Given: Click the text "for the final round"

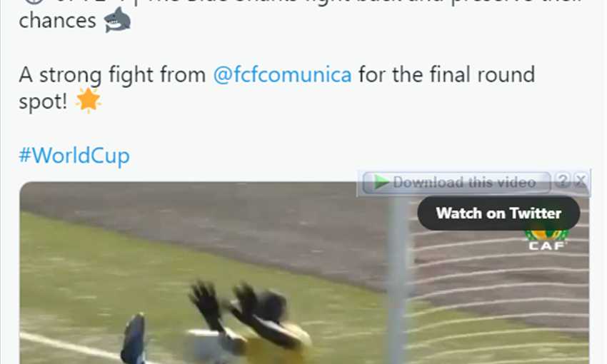Looking at the screenshot, I should (x=447, y=74).
